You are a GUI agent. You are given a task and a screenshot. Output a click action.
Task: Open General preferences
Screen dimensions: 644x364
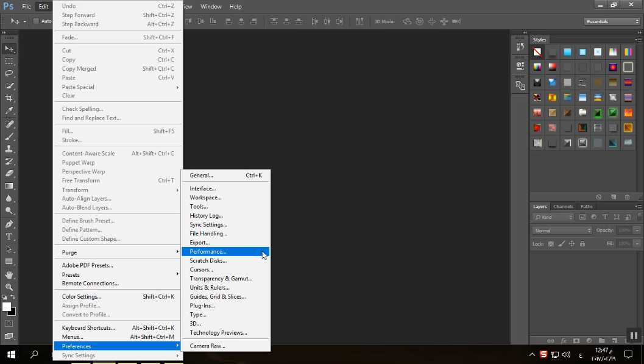tap(225, 175)
